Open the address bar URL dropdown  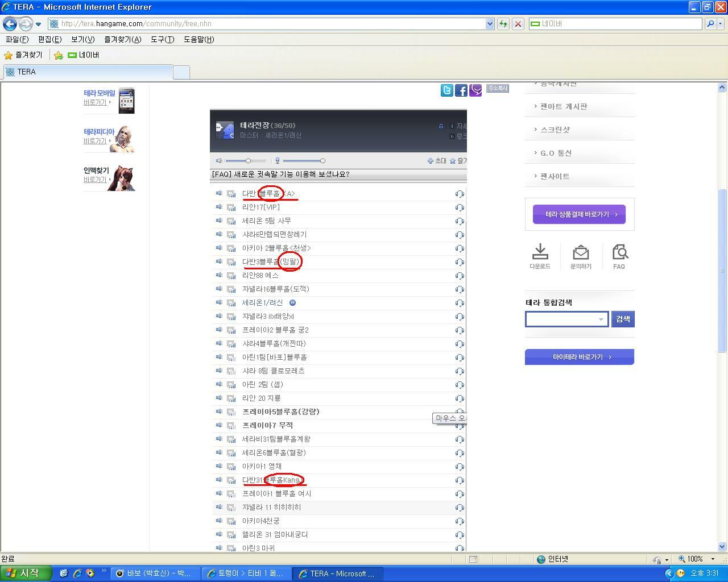tap(490, 24)
